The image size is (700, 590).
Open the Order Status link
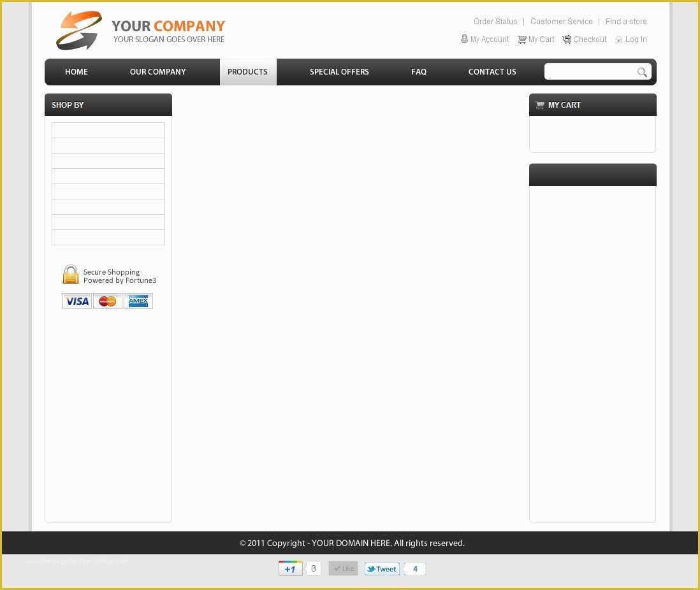[495, 22]
